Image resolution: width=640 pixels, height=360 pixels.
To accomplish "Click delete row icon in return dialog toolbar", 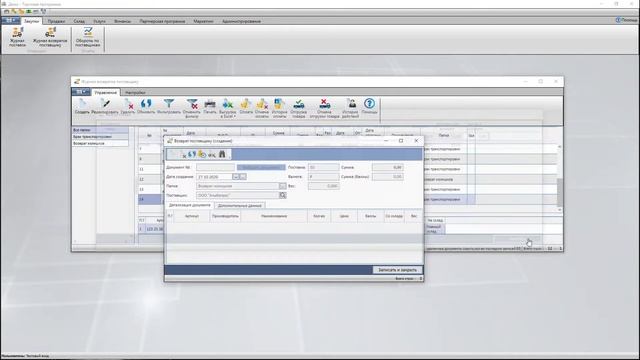I will (182, 154).
